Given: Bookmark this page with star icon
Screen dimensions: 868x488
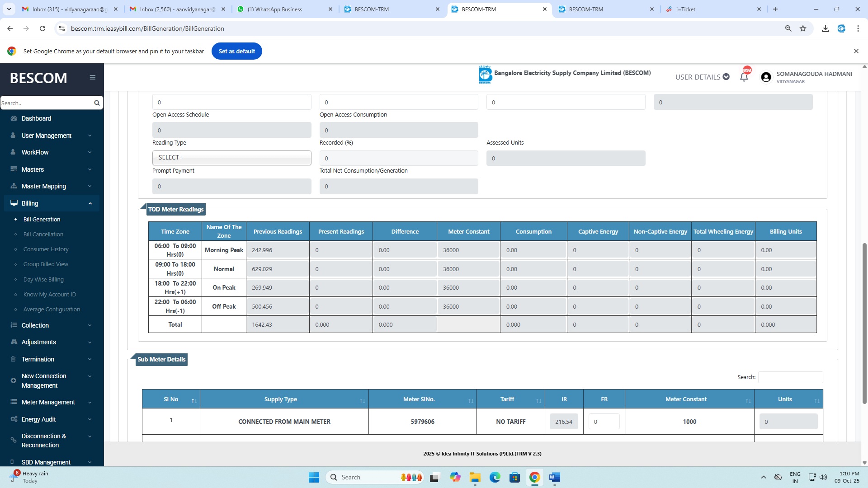Looking at the screenshot, I should pyautogui.click(x=803, y=28).
